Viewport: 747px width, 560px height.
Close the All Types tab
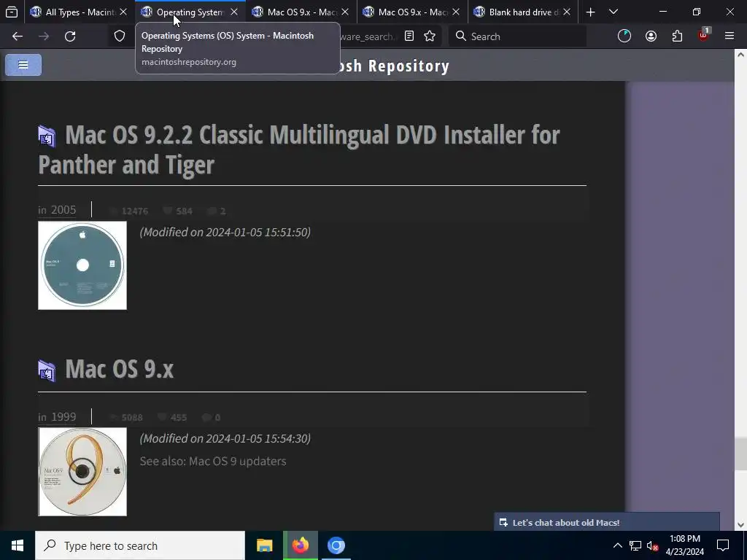pyautogui.click(x=123, y=12)
